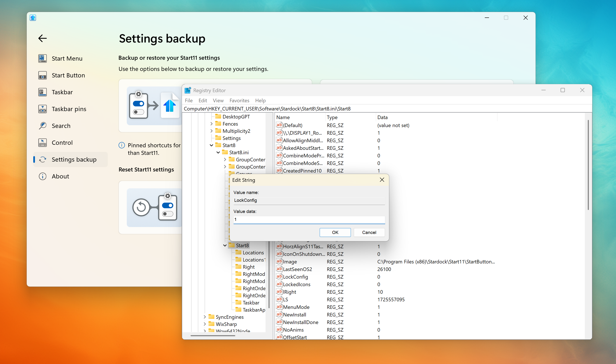This screenshot has height=364, width=616.
Task: Select the (Default) registry value icon
Action: tap(279, 125)
